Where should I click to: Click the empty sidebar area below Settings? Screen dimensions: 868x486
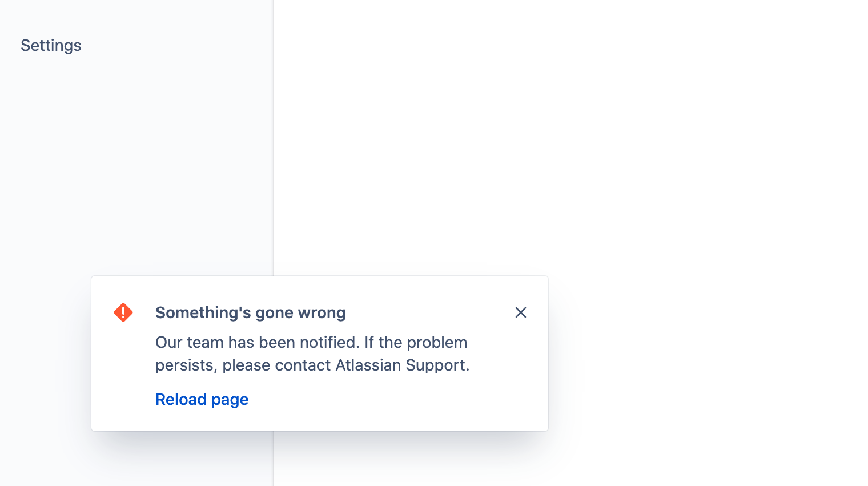pyautogui.click(x=137, y=171)
